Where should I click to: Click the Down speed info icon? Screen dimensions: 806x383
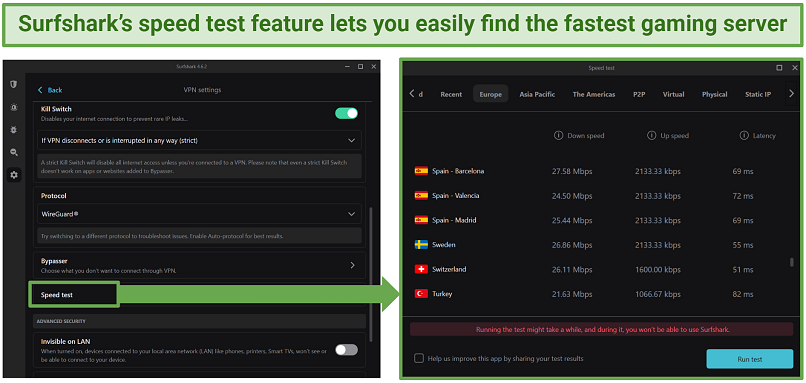click(x=558, y=136)
